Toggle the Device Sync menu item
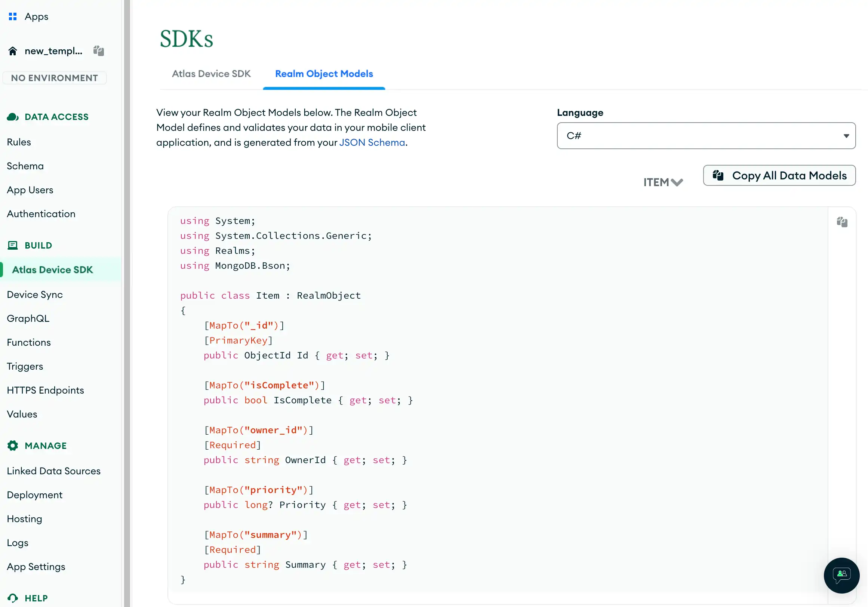 click(34, 294)
